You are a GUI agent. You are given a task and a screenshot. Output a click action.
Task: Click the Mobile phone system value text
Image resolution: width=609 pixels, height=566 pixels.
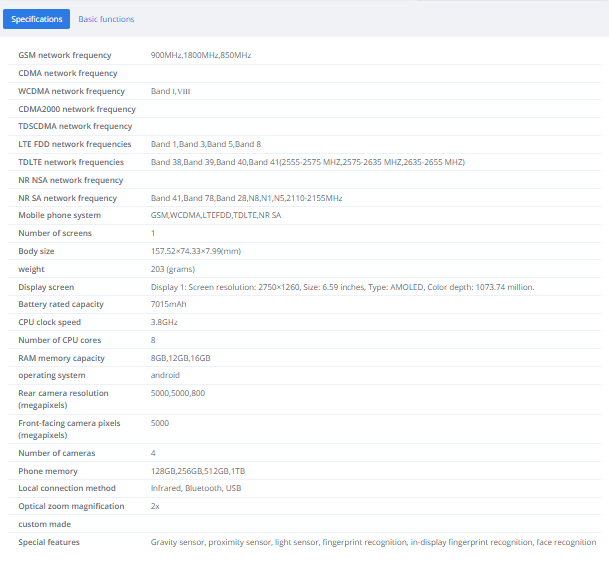(216, 215)
